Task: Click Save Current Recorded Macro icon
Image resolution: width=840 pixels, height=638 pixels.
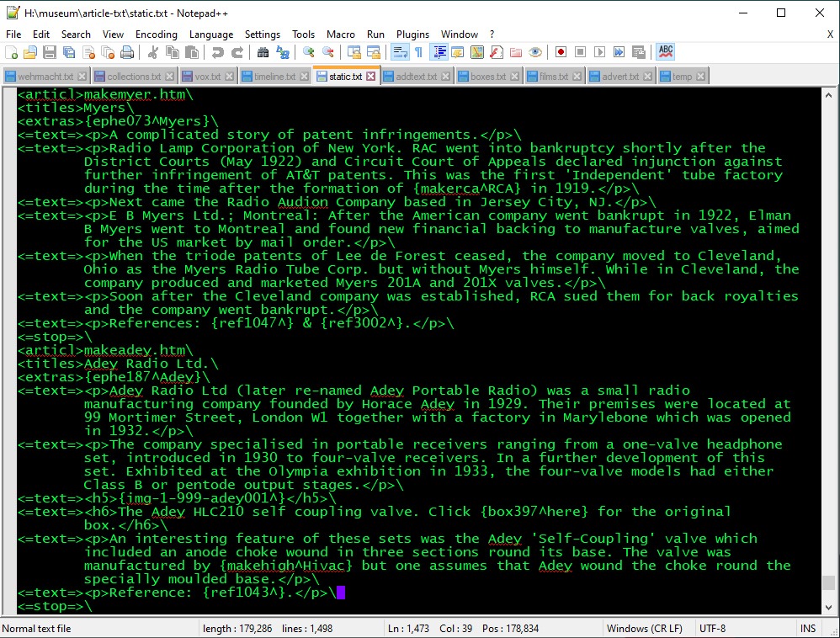Action: click(638, 52)
